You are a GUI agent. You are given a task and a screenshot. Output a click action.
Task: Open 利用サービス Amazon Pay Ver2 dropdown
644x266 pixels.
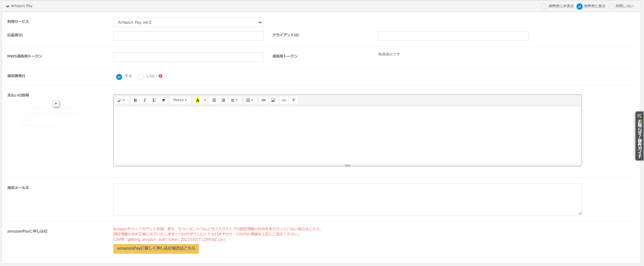coord(189,22)
